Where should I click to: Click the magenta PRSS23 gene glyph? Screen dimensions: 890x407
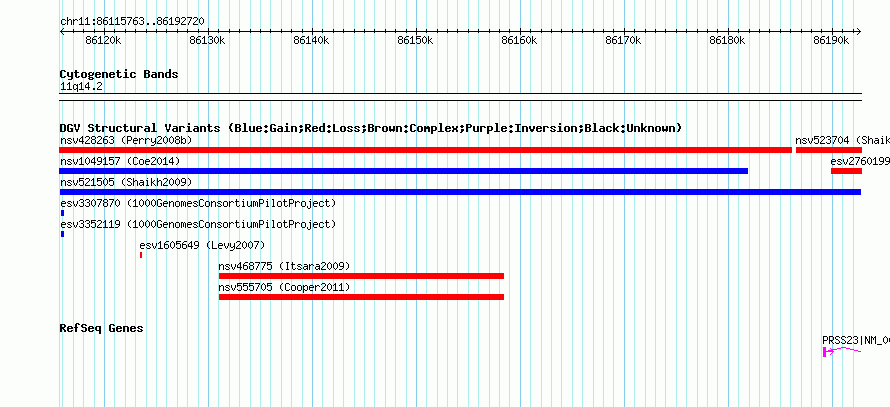click(x=842, y=351)
